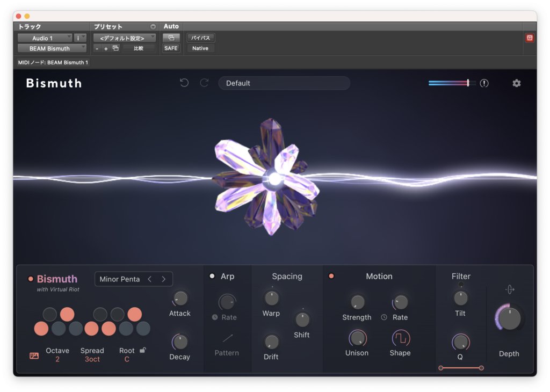Toggle the C note key

click(41, 329)
